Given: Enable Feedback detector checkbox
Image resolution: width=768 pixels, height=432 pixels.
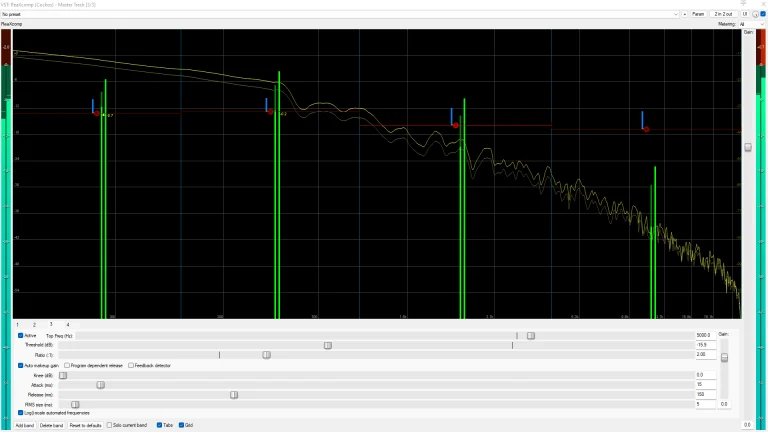Looking at the screenshot, I should tap(131, 365).
